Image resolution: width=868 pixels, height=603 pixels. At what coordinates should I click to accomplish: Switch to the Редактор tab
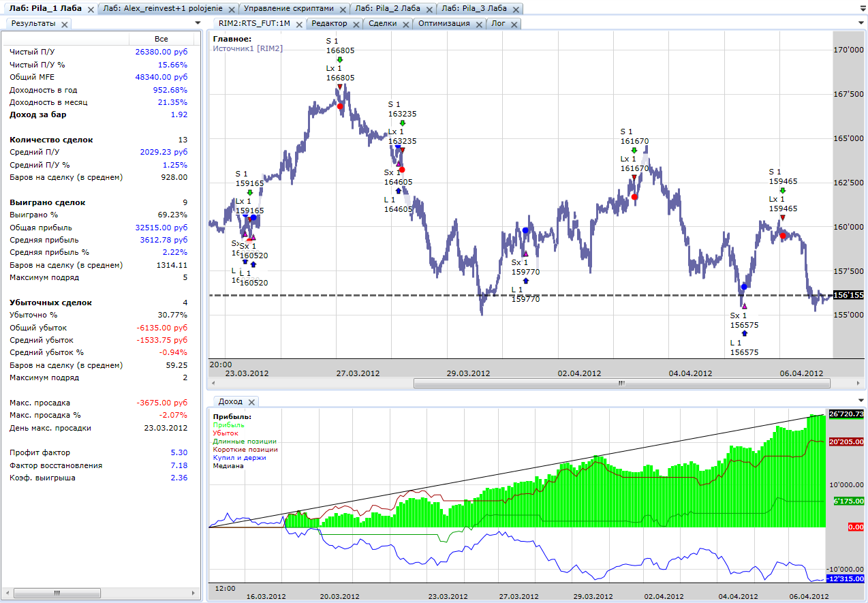click(x=330, y=24)
